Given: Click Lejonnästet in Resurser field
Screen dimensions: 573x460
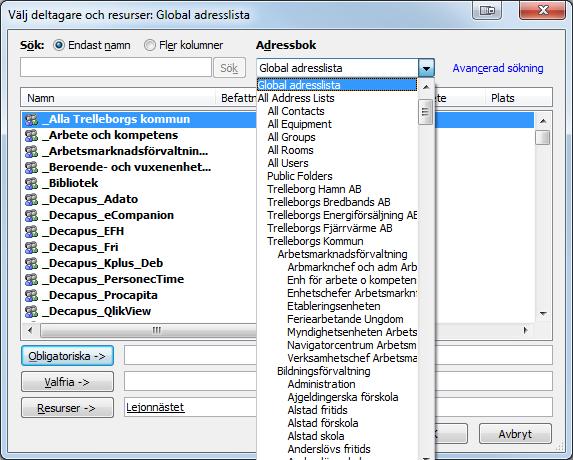Looking at the screenshot, I should 155,407.
